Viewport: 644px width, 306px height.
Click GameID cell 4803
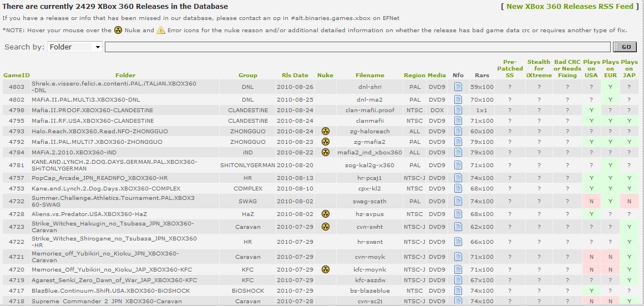pyautogui.click(x=17, y=87)
